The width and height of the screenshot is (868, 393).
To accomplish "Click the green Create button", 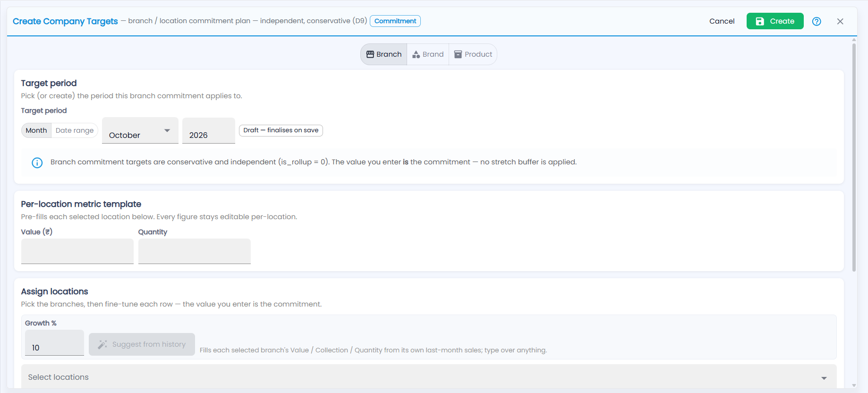I will (x=775, y=21).
